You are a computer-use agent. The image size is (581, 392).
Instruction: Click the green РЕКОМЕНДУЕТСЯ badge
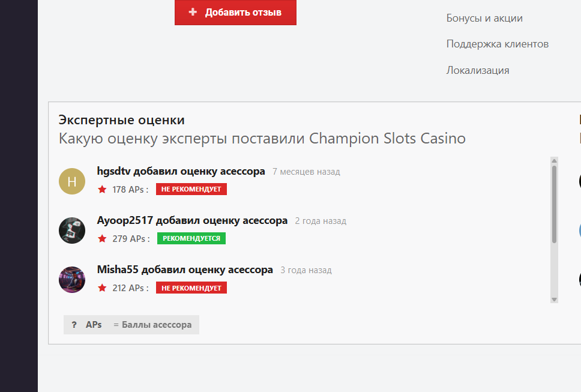[191, 239]
